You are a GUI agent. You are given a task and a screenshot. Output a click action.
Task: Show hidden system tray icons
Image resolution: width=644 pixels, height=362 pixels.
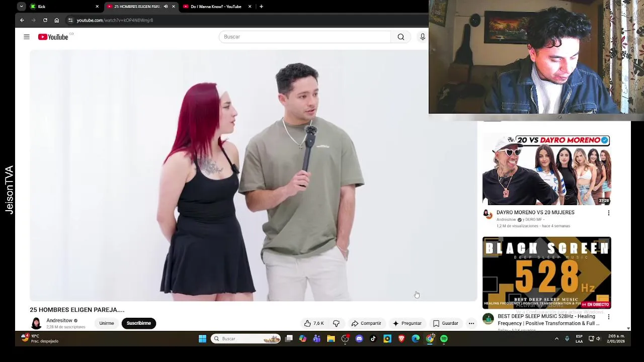click(556, 339)
